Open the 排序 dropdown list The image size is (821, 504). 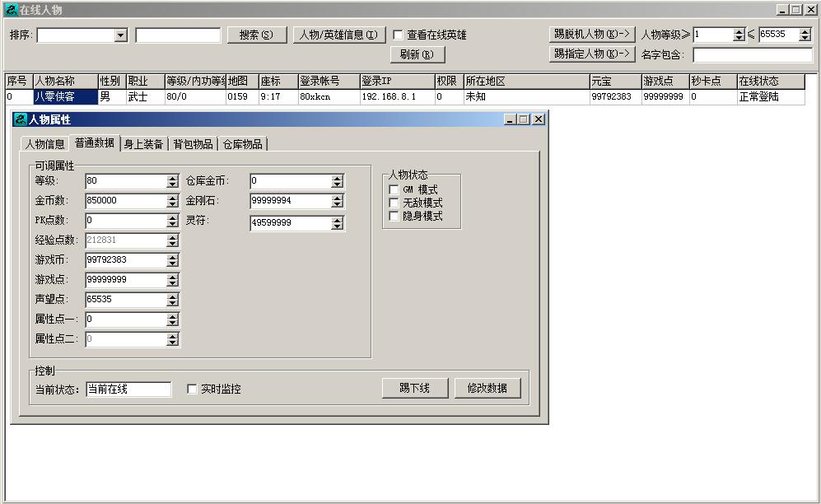point(121,35)
